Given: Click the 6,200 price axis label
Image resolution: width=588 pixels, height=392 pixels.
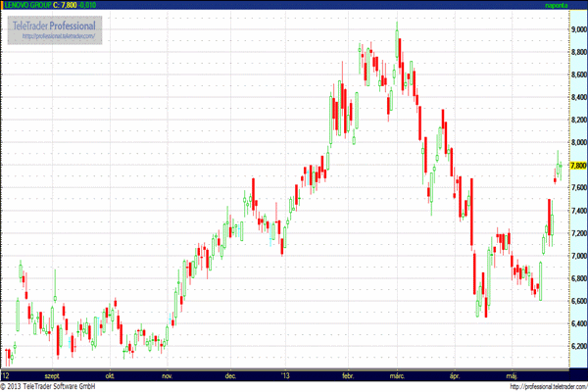Looking at the screenshot, I should [x=577, y=346].
